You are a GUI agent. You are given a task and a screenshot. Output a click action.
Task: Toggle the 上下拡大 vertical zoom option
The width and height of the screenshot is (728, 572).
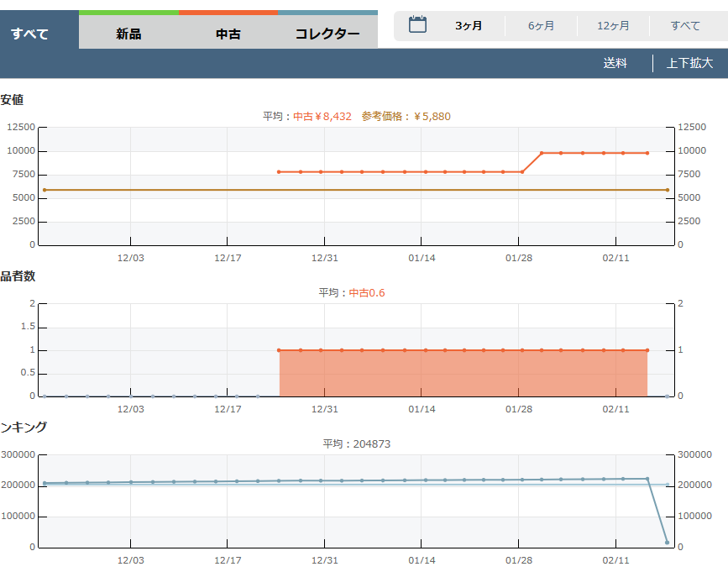tap(689, 63)
